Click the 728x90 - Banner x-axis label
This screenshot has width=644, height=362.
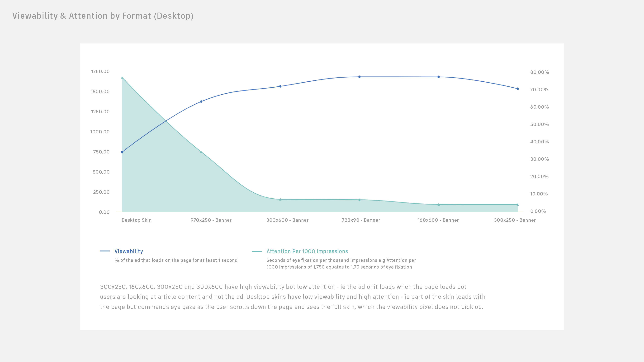[x=361, y=220]
